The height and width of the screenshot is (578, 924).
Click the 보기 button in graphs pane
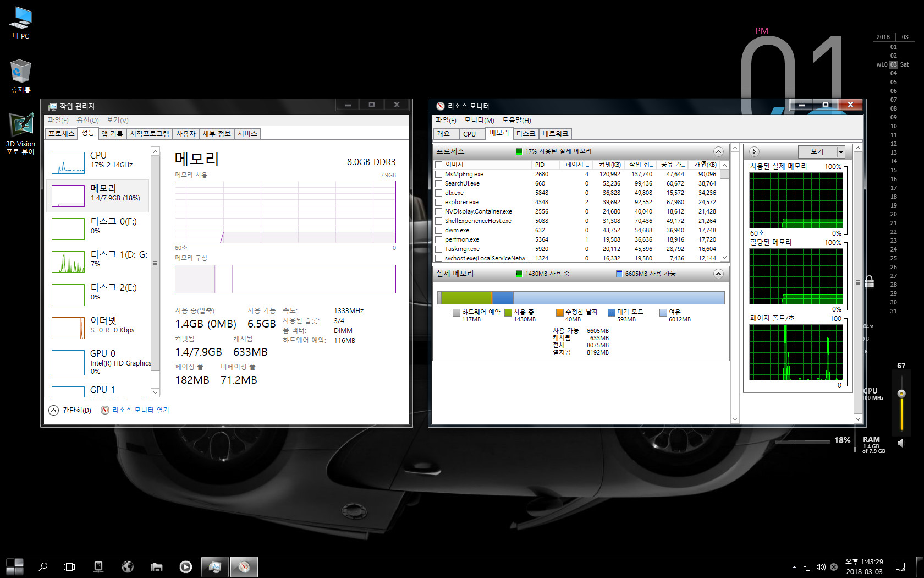[x=817, y=151]
